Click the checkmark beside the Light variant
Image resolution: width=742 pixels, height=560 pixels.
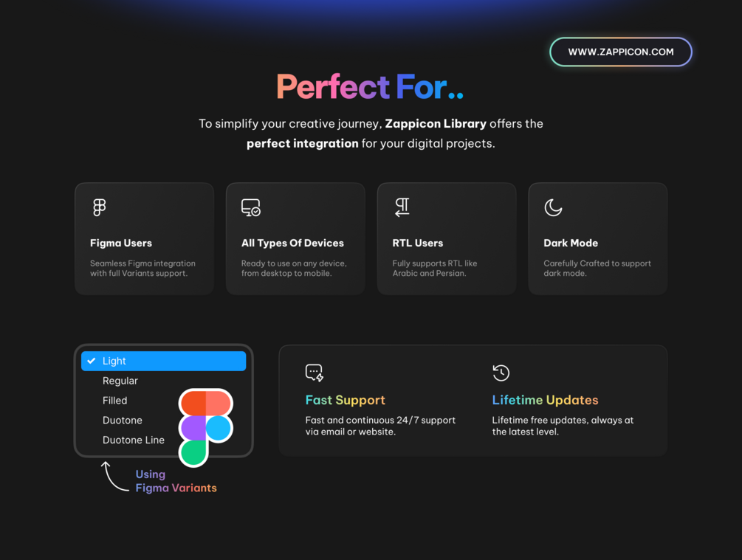pos(92,361)
